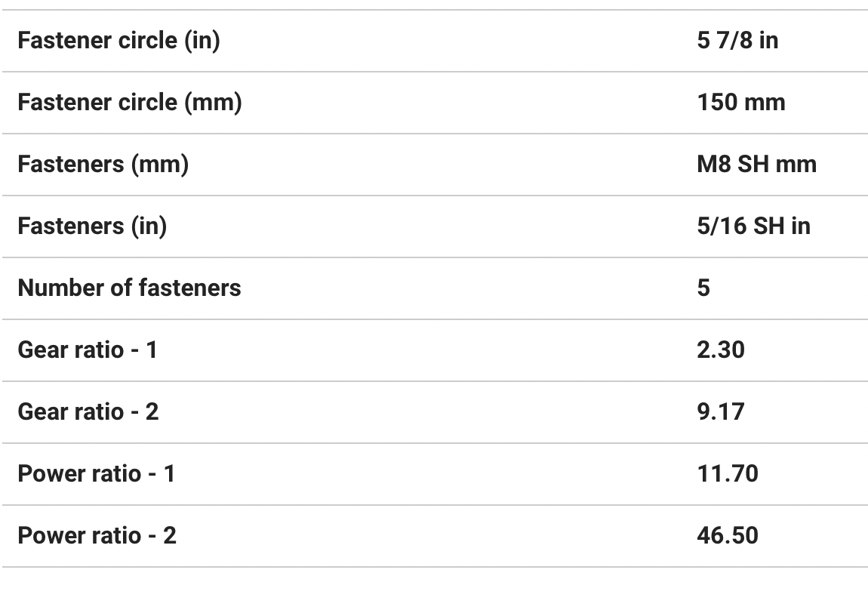
Task: Click empty space between 'Gear ratio - 1' and 2.30
Action: tap(423, 350)
